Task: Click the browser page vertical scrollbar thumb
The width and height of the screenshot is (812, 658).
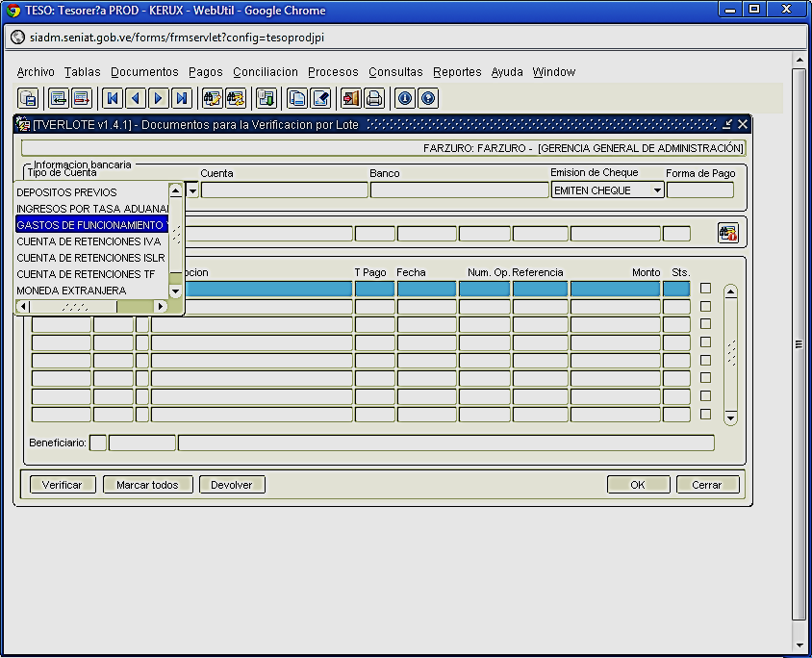Action: click(799, 343)
